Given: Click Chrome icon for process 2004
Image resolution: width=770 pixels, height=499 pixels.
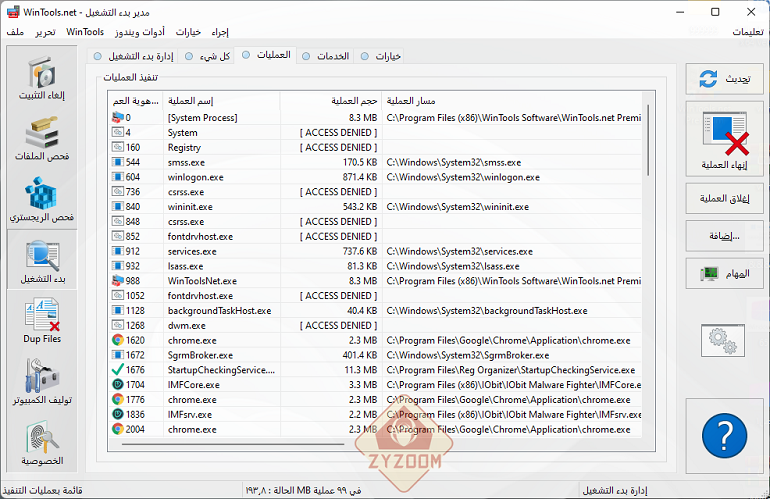Looking at the screenshot, I should 117,429.
